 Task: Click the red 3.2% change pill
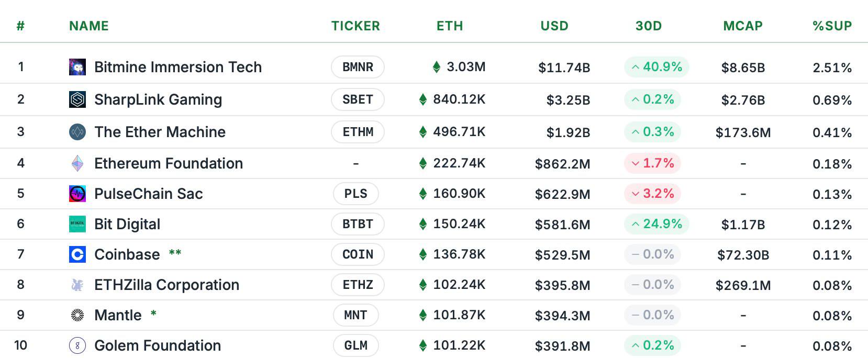click(652, 194)
